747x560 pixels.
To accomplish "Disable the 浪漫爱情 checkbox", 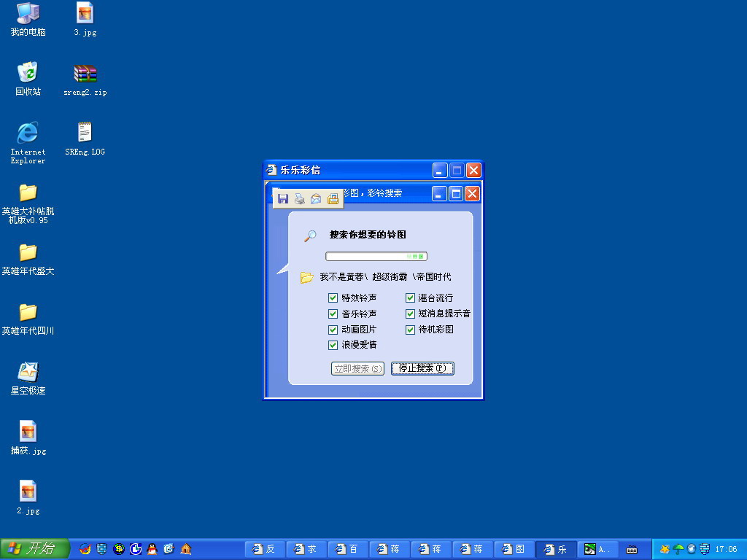I will pyautogui.click(x=333, y=345).
